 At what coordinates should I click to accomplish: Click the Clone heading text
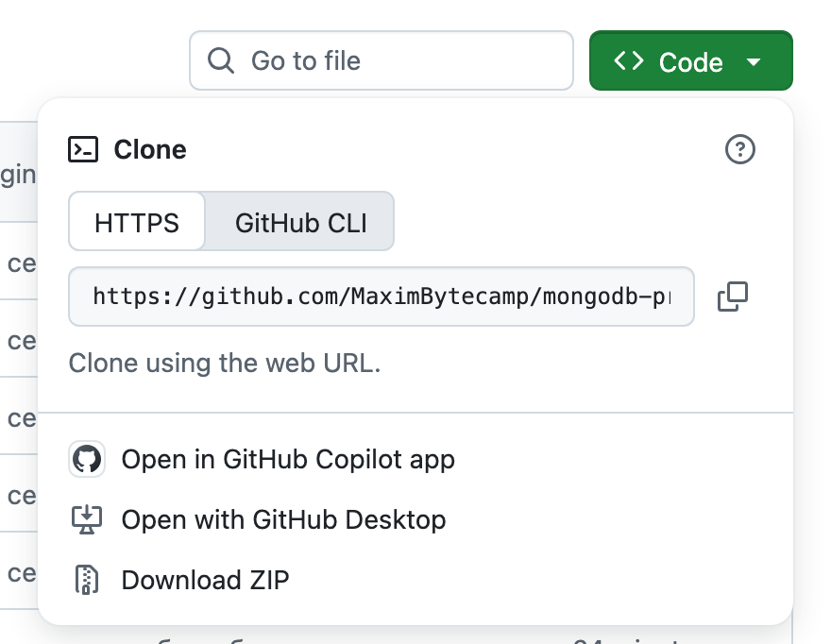click(x=150, y=149)
